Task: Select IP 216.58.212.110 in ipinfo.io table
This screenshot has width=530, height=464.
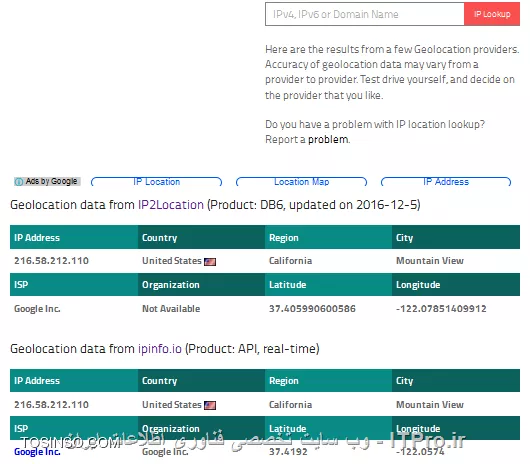Action: click(x=51, y=405)
